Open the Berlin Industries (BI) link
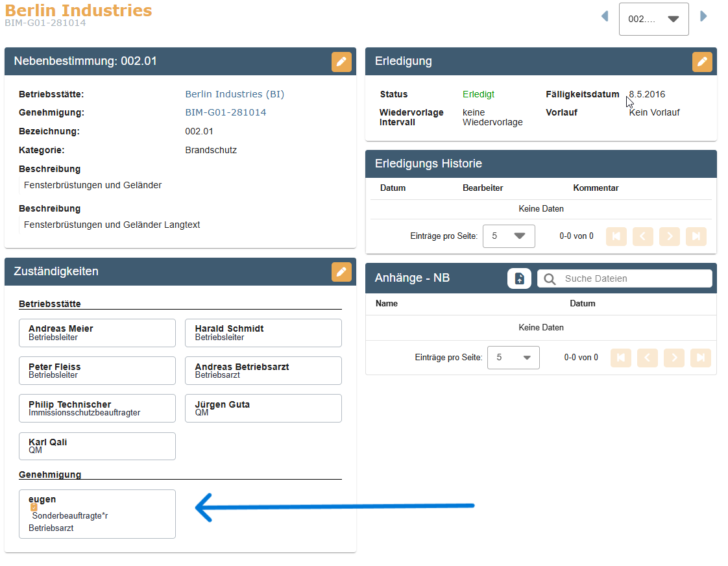The height and width of the screenshot is (566, 728). pyautogui.click(x=234, y=94)
